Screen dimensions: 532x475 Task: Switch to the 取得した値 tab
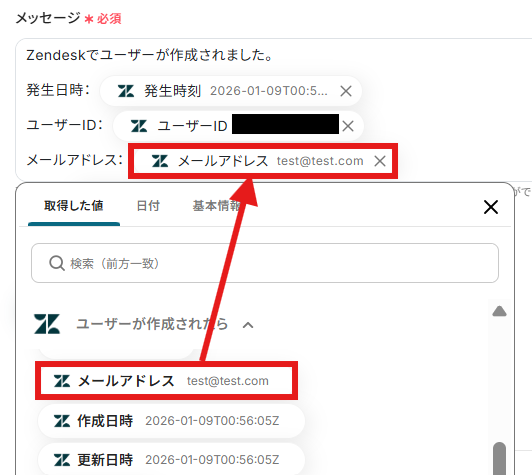coord(74,206)
